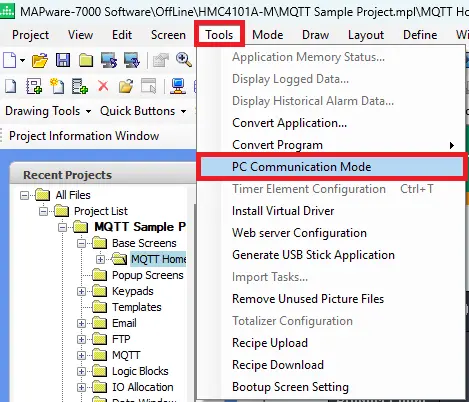Select the Popup Screens tree item
Image resolution: width=469 pixels, height=402 pixels.
pos(148,275)
